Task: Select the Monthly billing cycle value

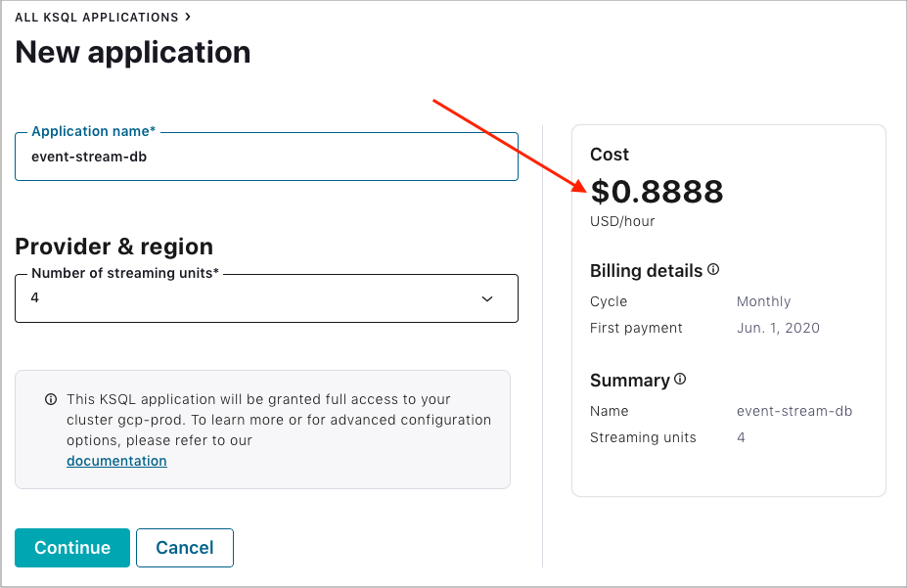Action: click(x=763, y=301)
